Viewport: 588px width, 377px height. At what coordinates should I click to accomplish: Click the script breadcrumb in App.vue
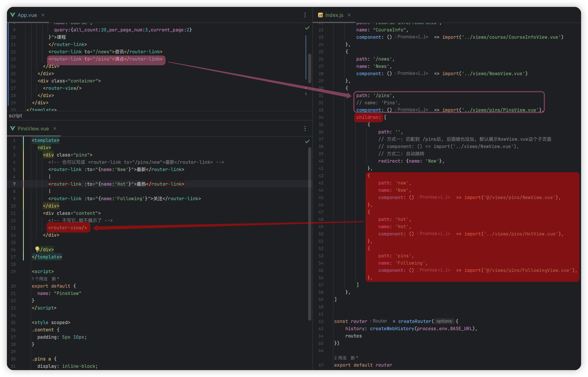pyautogui.click(x=15, y=116)
